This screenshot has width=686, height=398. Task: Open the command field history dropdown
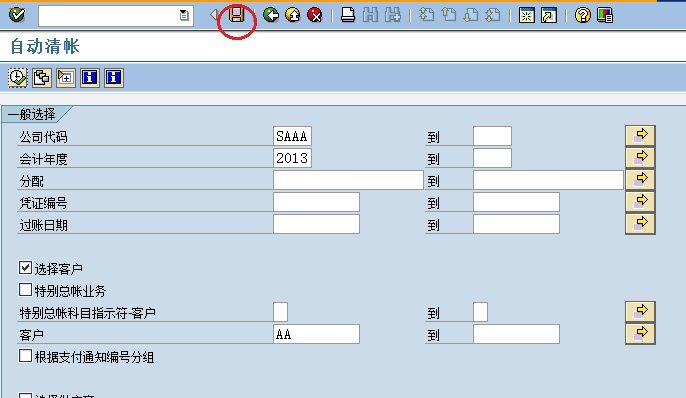(x=185, y=16)
